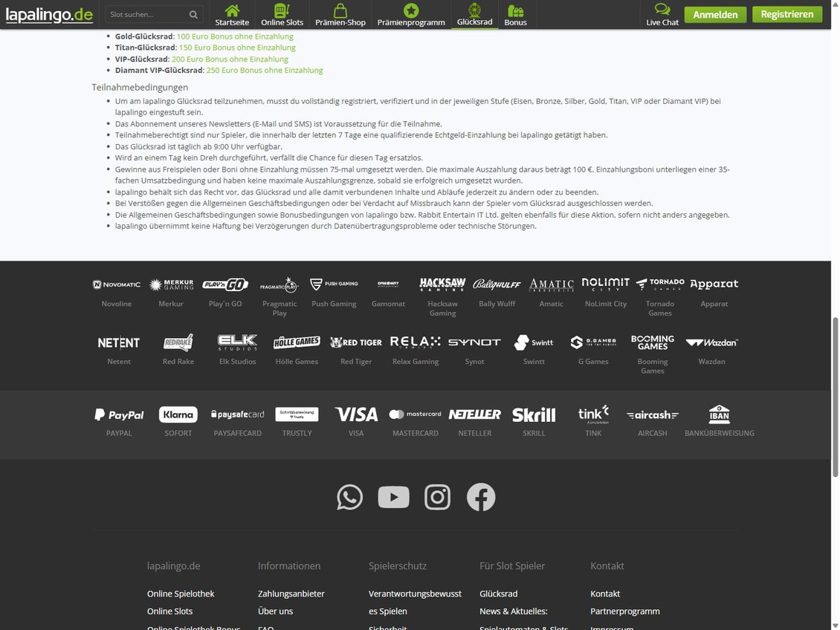Open the PayPal payment logo
Image resolution: width=840 pixels, height=630 pixels.
119,415
